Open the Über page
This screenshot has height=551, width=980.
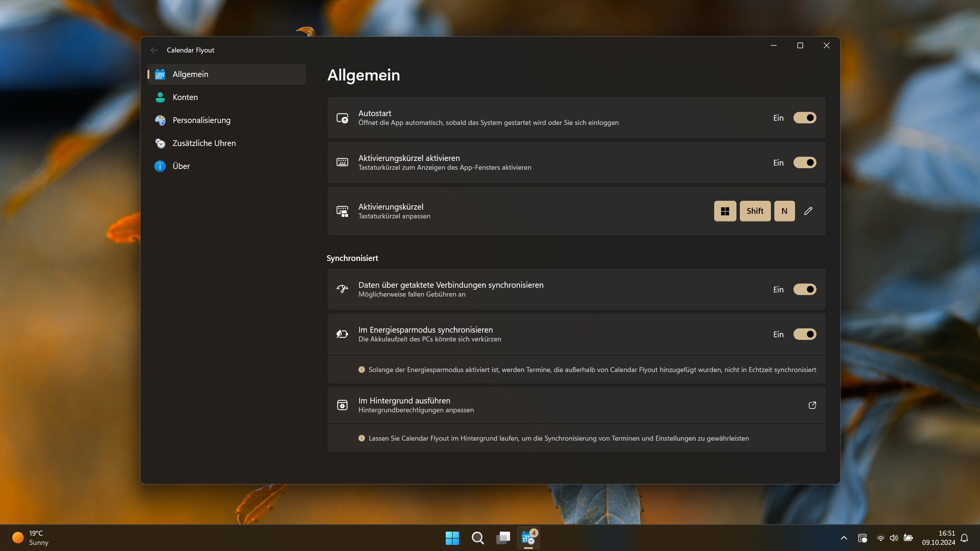click(227, 166)
